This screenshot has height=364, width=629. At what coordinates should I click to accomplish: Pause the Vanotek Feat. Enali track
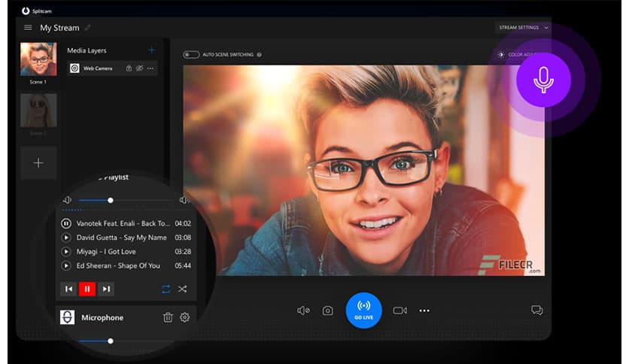(x=65, y=223)
